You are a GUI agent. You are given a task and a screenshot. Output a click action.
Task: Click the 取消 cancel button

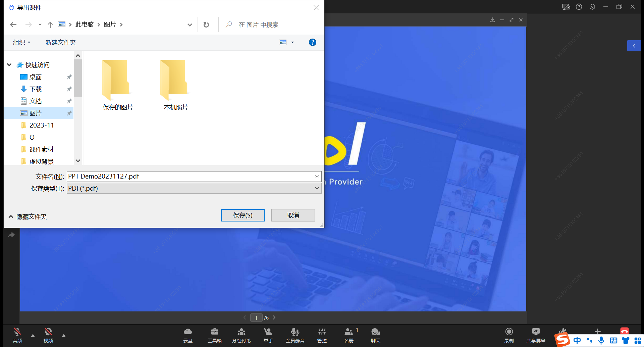(293, 215)
